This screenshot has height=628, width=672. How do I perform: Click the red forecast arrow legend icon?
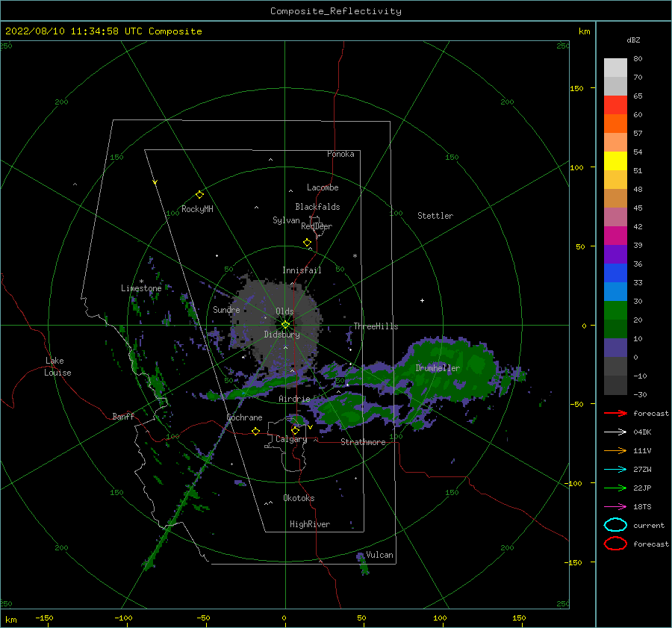[615, 413]
